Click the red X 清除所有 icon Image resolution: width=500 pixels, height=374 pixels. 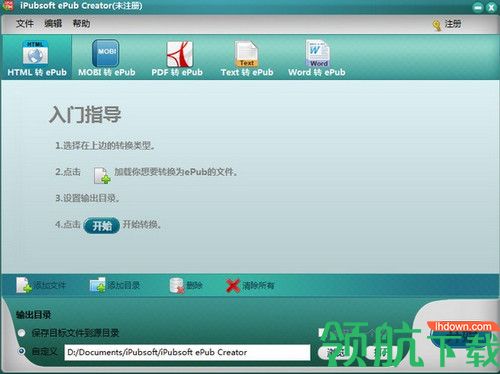click(233, 286)
